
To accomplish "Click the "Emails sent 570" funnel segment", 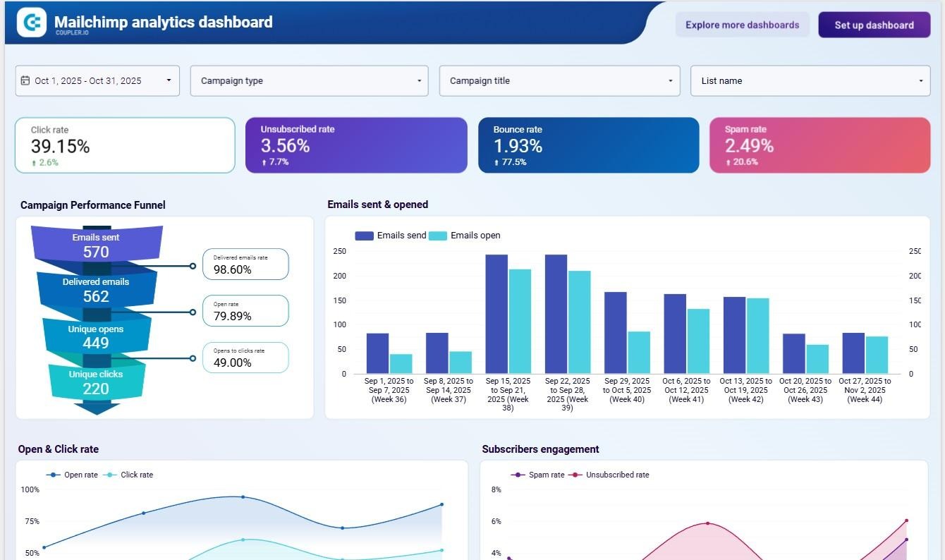I will [96, 244].
